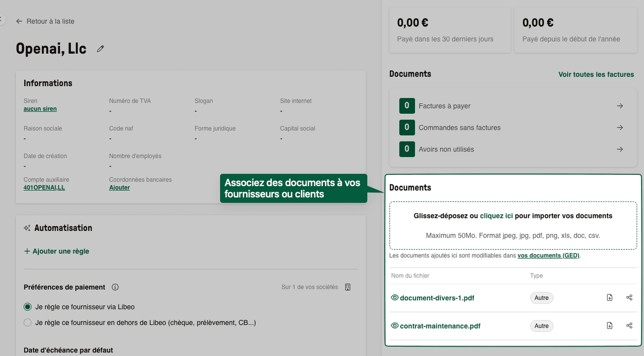Add a rule under Automatisation
The height and width of the screenshot is (356, 644).
pyautogui.click(x=56, y=251)
